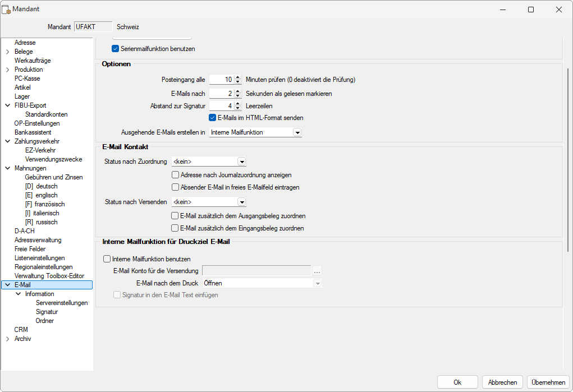The image size is (573, 392).
Task: Enable Interne Mailfunktion benutzen
Action: pyautogui.click(x=107, y=259)
